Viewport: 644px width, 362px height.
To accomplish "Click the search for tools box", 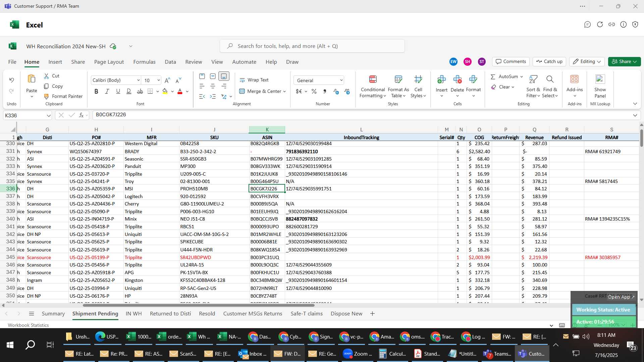I will pos(312,46).
